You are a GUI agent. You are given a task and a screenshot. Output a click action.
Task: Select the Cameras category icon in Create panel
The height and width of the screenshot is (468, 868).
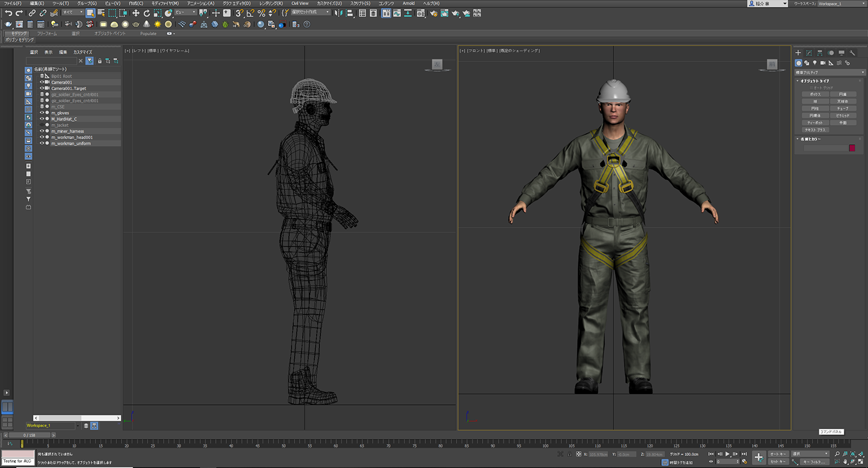[x=823, y=63]
